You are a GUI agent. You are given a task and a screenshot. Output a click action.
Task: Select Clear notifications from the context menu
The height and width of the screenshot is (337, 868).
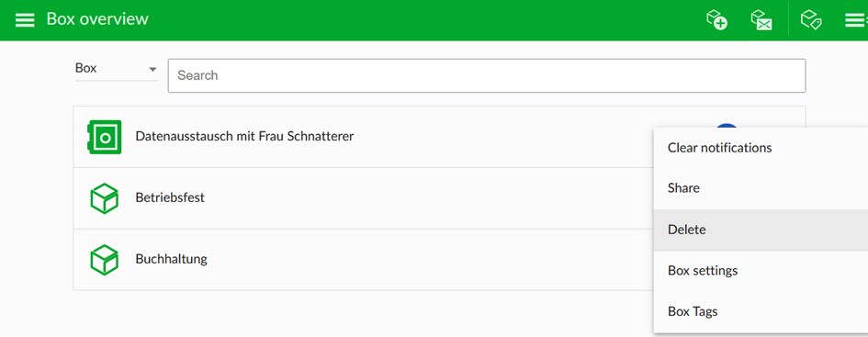click(x=761, y=148)
